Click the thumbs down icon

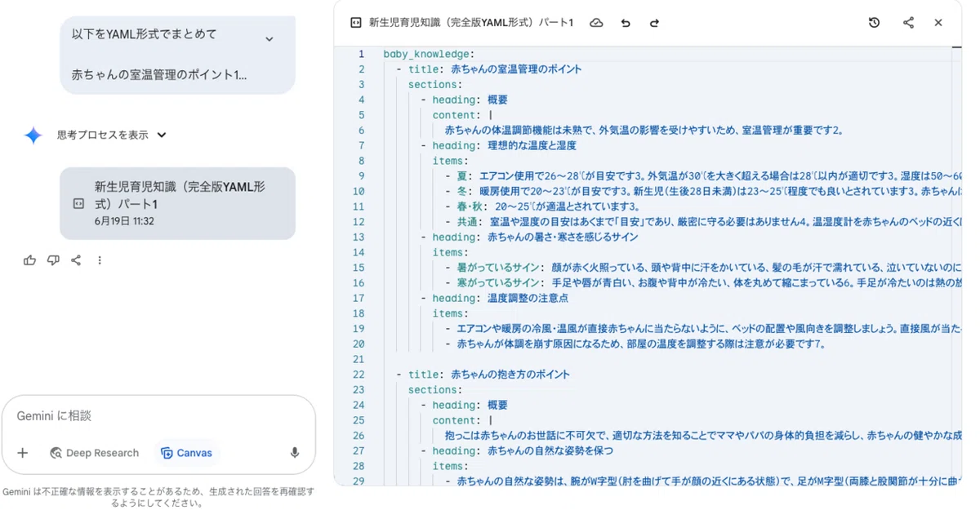pyautogui.click(x=53, y=260)
